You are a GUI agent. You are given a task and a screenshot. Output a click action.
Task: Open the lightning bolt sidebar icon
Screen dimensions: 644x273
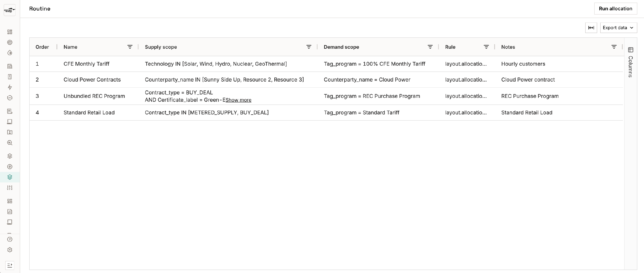tap(10, 87)
